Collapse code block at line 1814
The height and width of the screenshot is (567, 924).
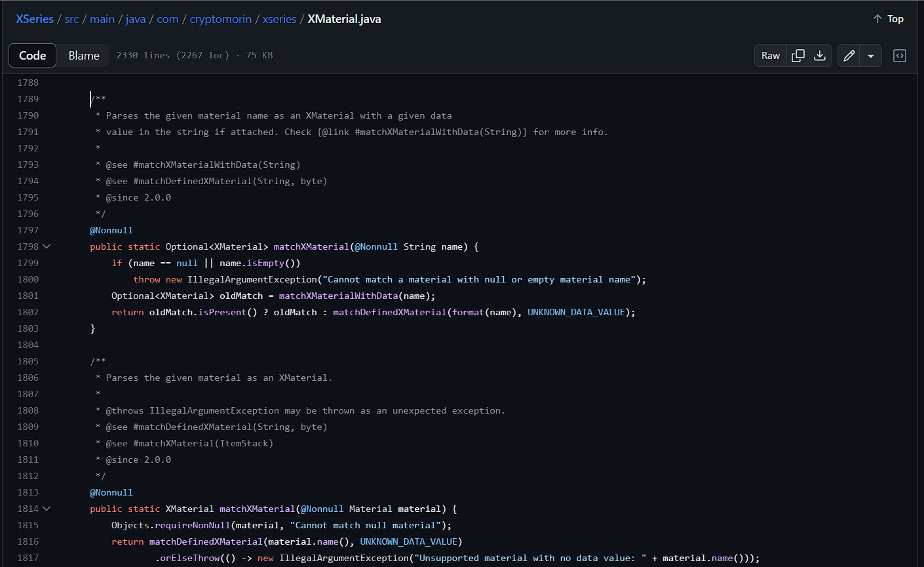tap(47, 509)
